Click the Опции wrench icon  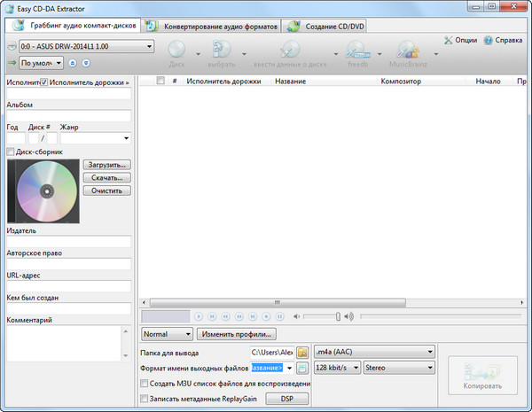pos(449,40)
